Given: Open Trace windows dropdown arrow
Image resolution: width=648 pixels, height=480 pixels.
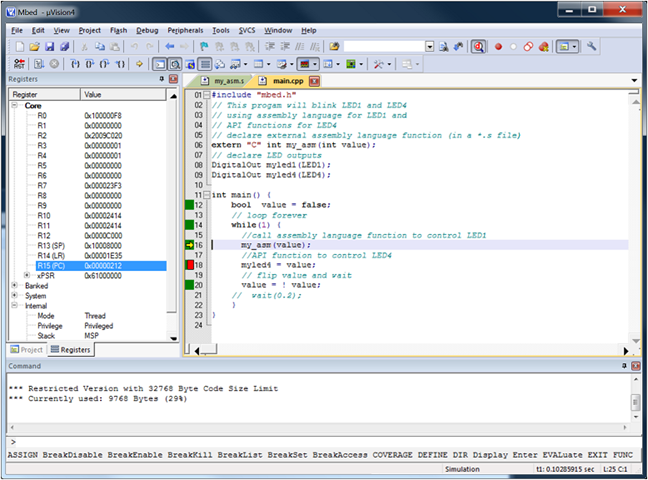Looking at the screenshot, I should tap(338, 64).
